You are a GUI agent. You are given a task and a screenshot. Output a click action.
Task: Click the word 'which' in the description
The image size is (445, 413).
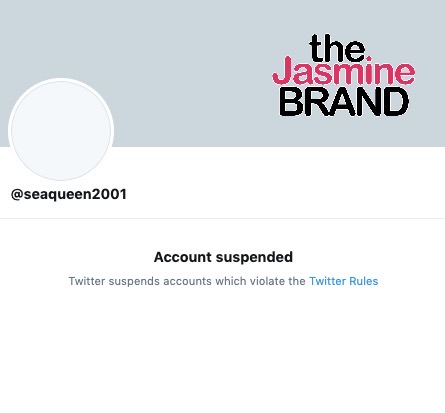(231, 281)
